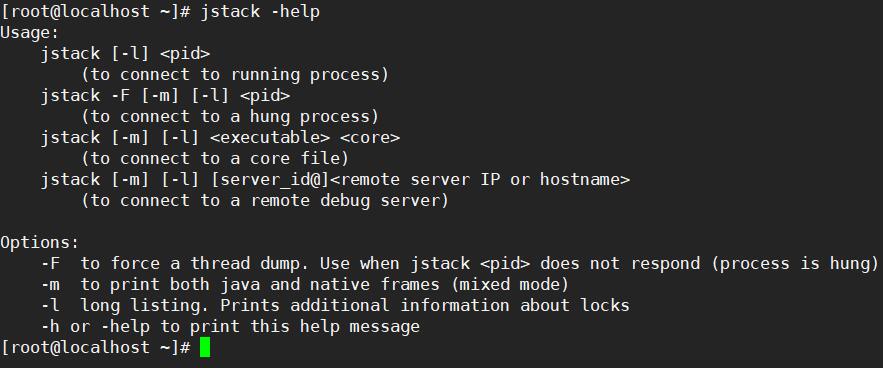Click the '<executable> <core>' usage line
The height and width of the screenshot is (368, 883).
pyautogui.click(x=220, y=138)
